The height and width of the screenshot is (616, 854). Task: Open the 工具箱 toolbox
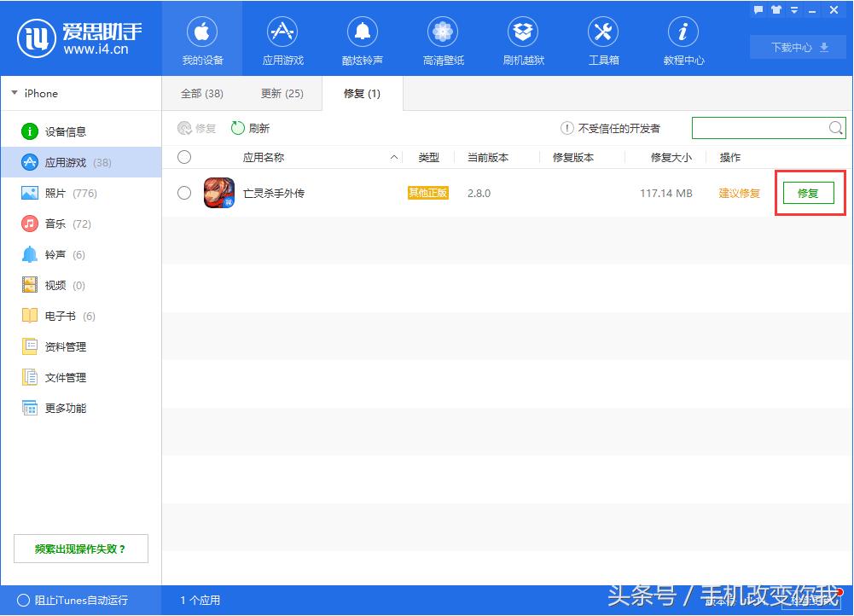(x=602, y=38)
